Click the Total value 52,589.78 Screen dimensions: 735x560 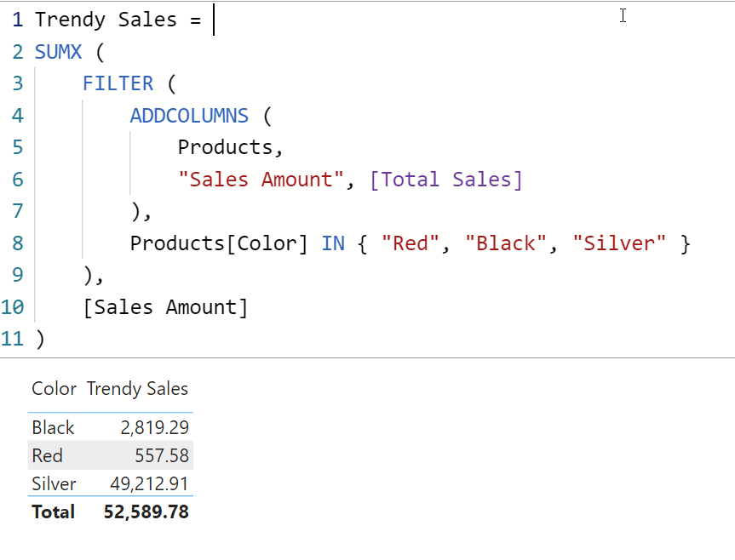146,511
